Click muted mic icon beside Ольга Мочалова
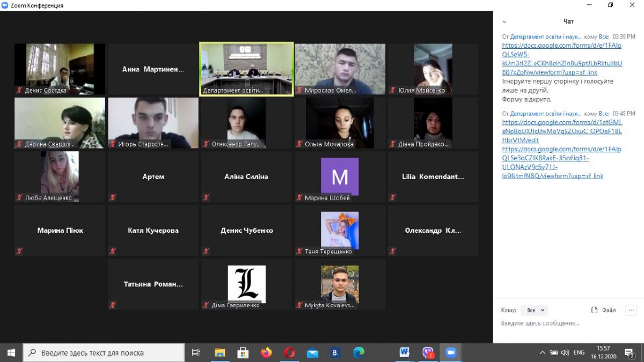This screenshot has height=362, width=644. click(299, 144)
